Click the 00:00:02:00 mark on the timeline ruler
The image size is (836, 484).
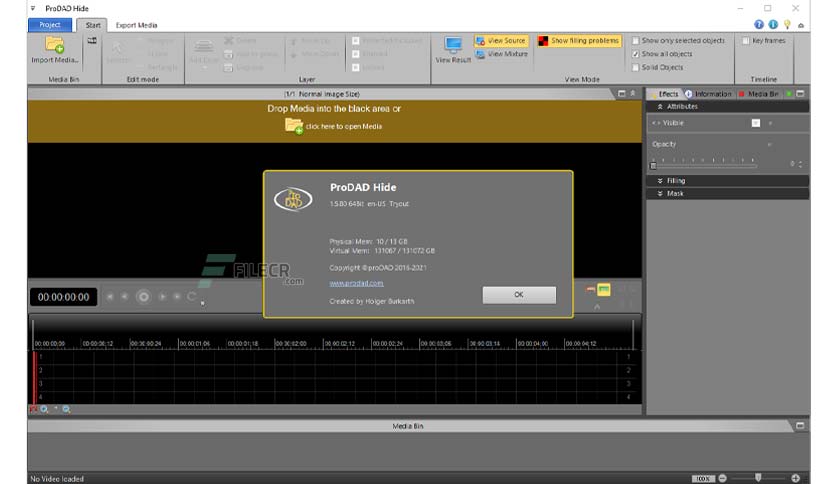coord(291,344)
